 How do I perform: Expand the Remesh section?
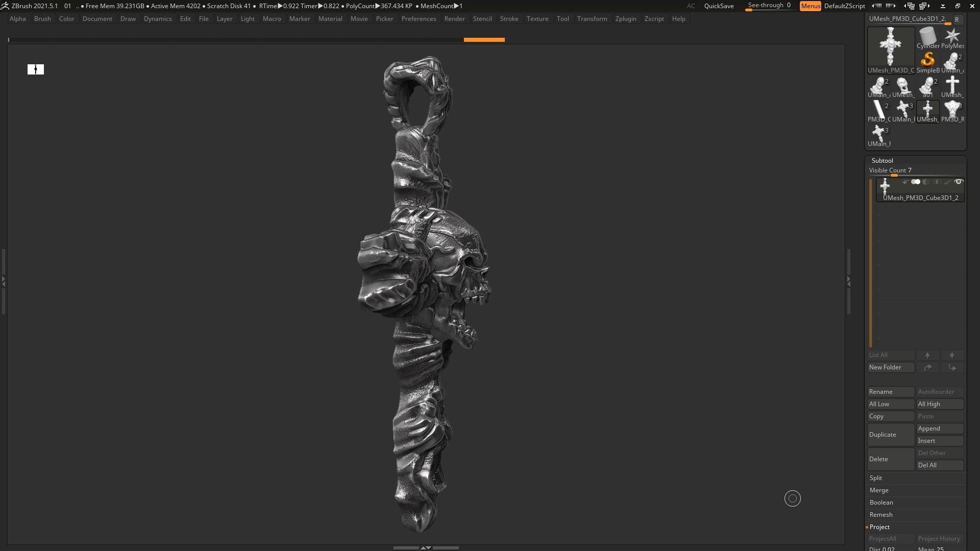point(881,515)
